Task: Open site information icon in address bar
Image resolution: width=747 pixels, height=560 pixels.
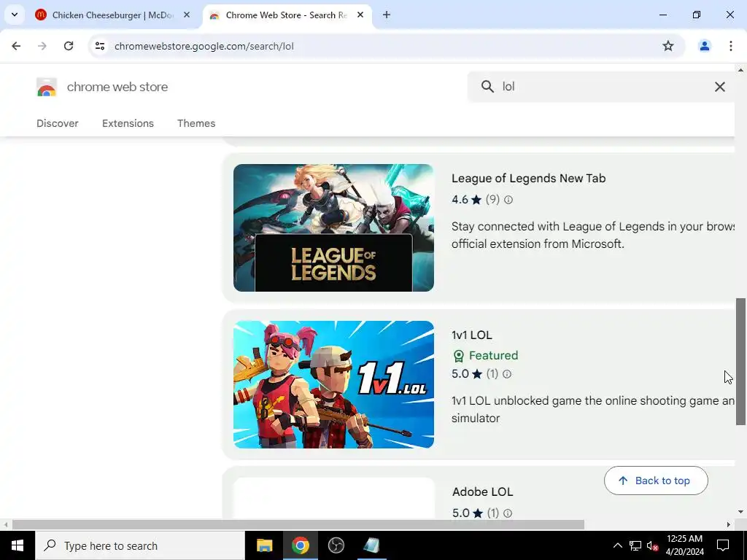Action: click(100, 46)
